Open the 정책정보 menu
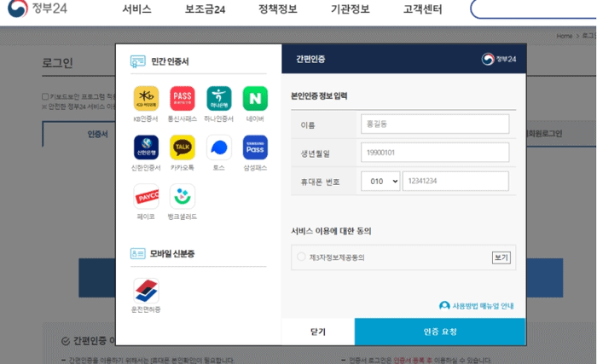Viewport: 597px width, 364px height. [x=277, y=9]
